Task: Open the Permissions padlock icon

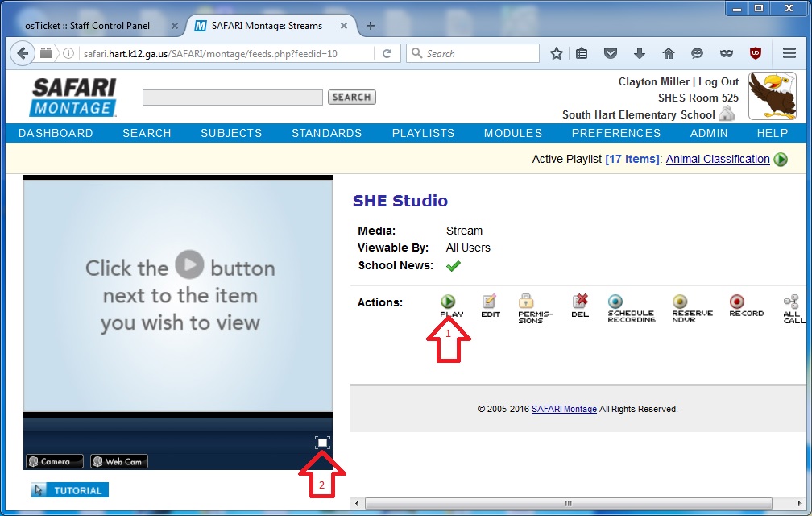Action: click(527, 302)
